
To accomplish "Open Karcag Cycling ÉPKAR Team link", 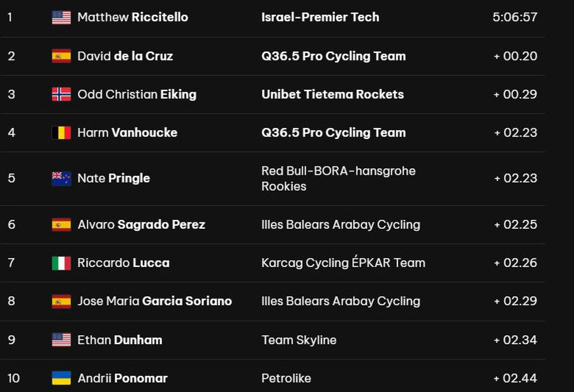I will [x=343, y=263].
